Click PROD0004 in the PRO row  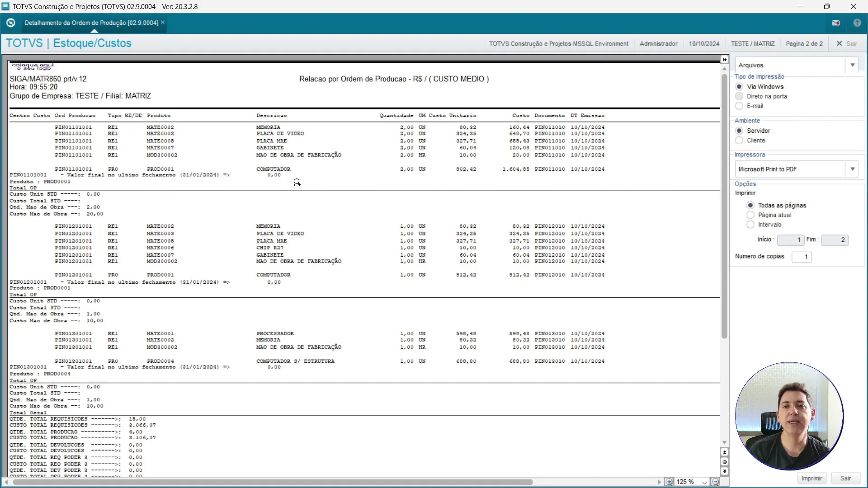(160, 361)
